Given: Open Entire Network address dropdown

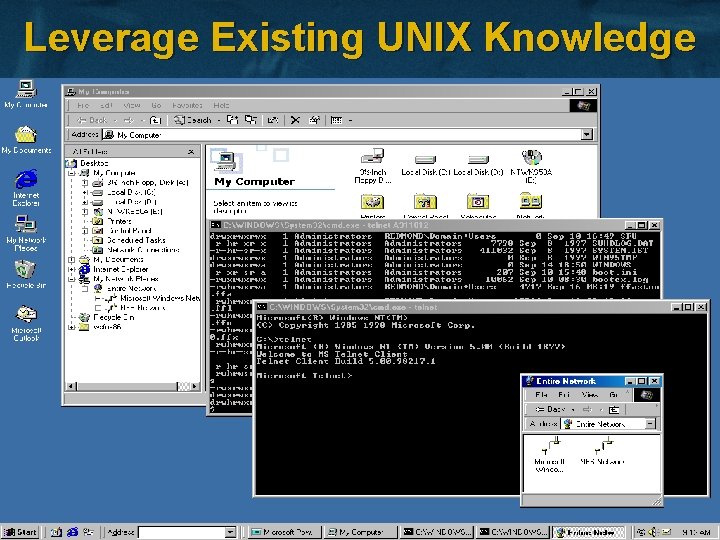Looking at the screenshot, I should click(650, 424).
